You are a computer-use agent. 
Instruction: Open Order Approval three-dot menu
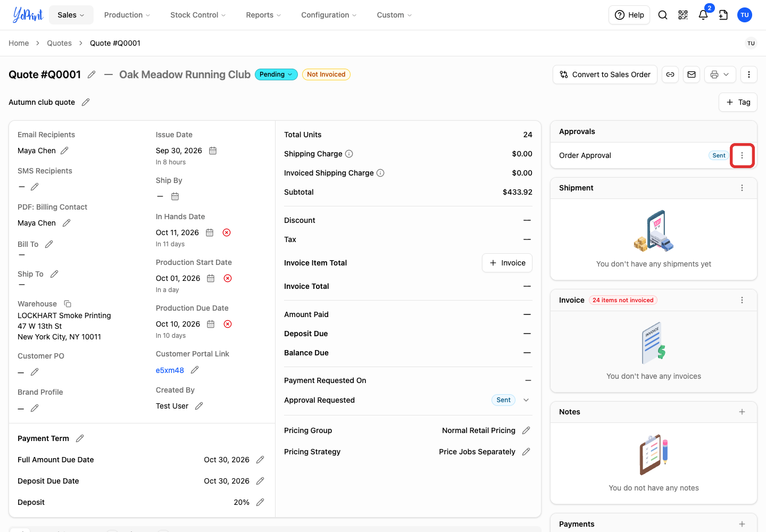click(x=742, y=155)
